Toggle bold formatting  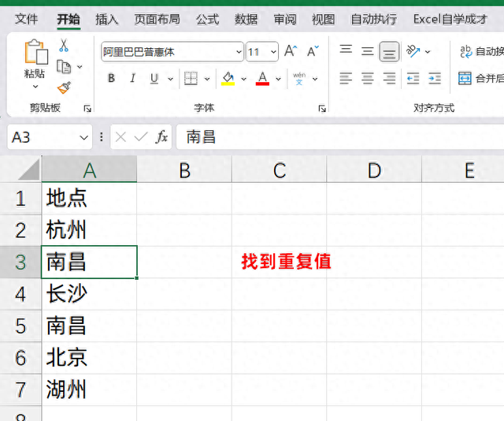pos(112,78)
